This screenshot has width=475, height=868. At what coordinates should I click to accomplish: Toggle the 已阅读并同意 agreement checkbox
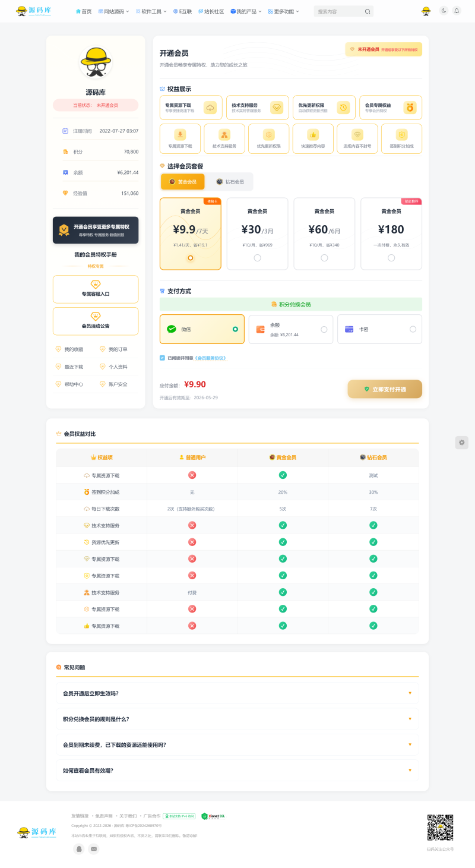pyautogui.click(x=162, y=358)
